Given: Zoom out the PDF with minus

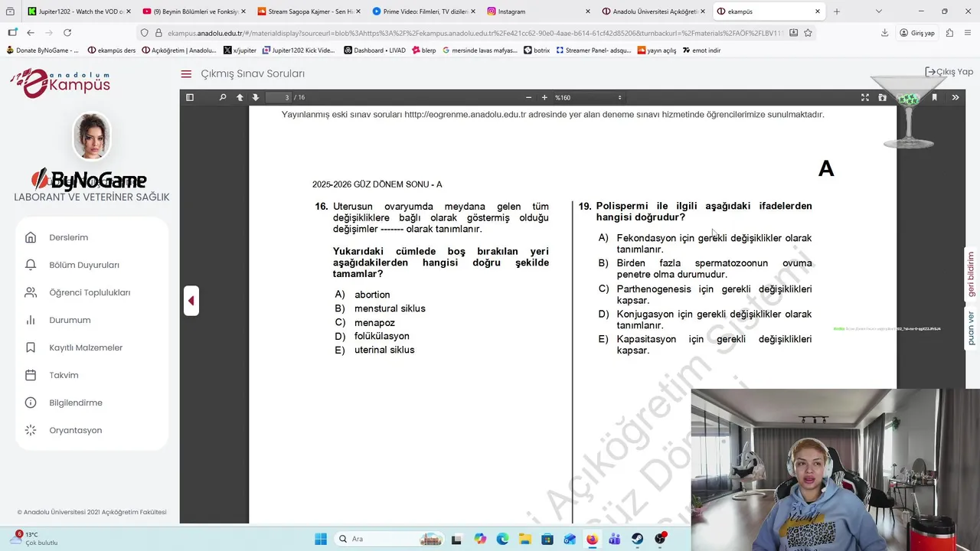Looking at the screenshot, I should point(528,97).
